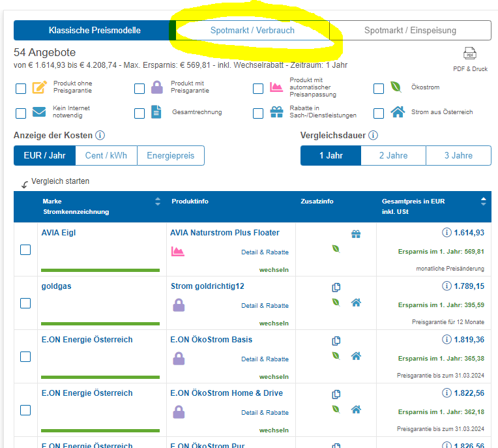Click info icon next to price 1.822,56
Image resolution: width=498 pixels, height=448 pixels.
click(447, 393)
